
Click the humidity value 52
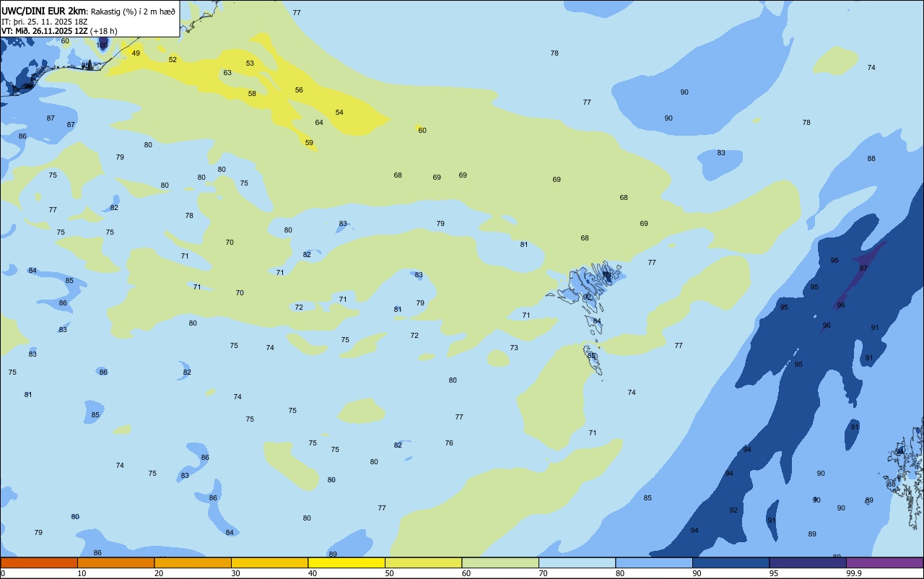pyautogui.click(x=173, y=60)
